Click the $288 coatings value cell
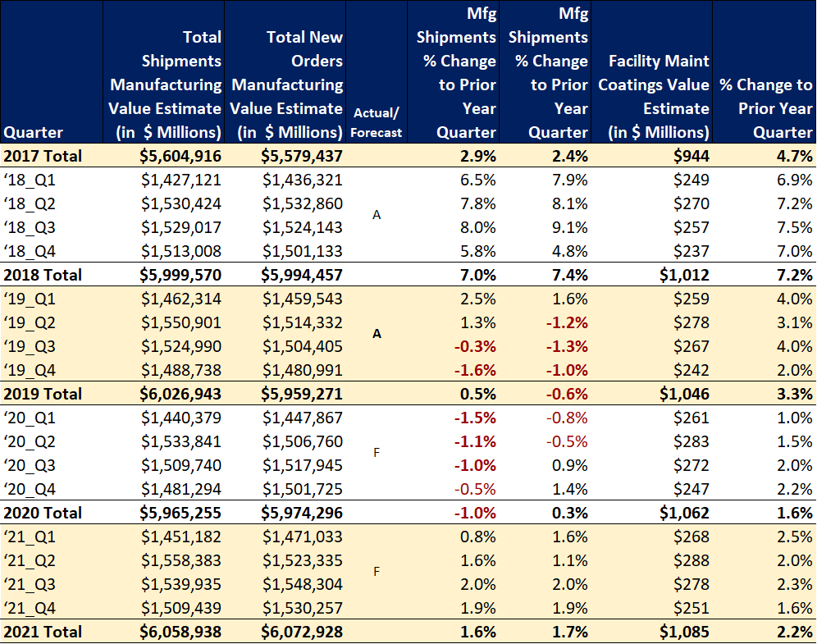 click(x=692, y=560)
